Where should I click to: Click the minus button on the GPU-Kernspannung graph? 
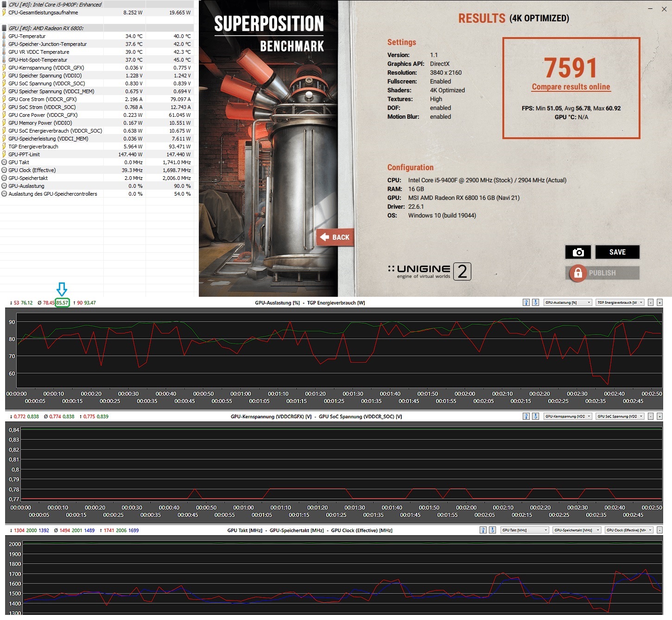click(x=651, y=416)
